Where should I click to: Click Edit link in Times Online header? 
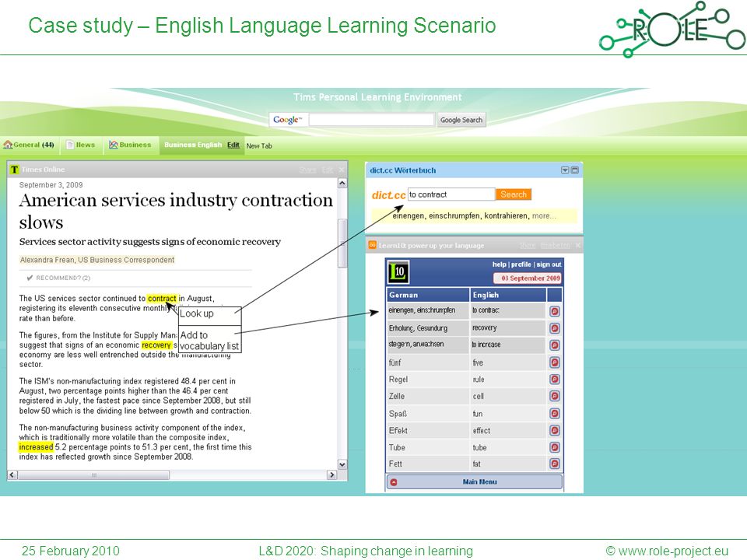click(x=328, y=170)
